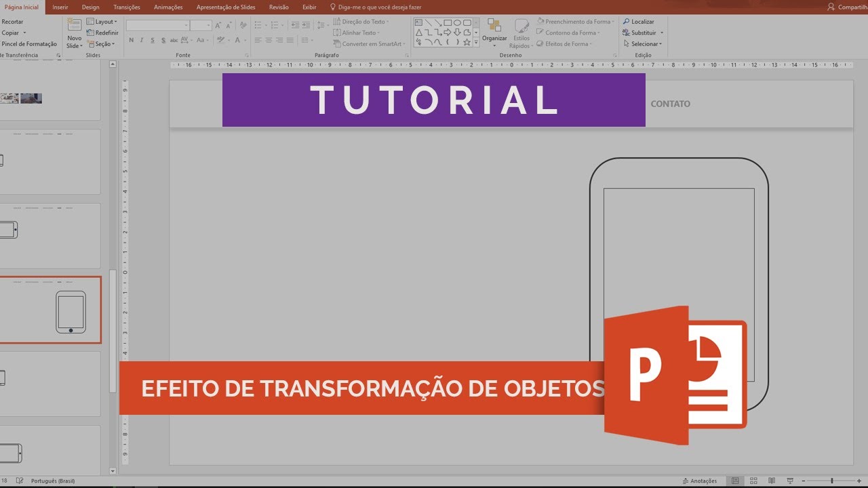Align text left in paragraph group
This screenshot has height=488, width=868.
point(258,41)
